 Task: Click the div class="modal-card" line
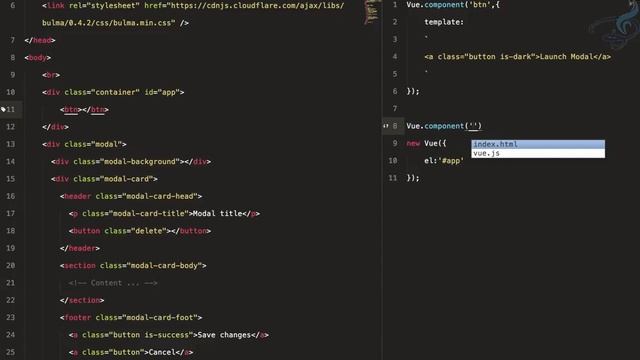104,179
